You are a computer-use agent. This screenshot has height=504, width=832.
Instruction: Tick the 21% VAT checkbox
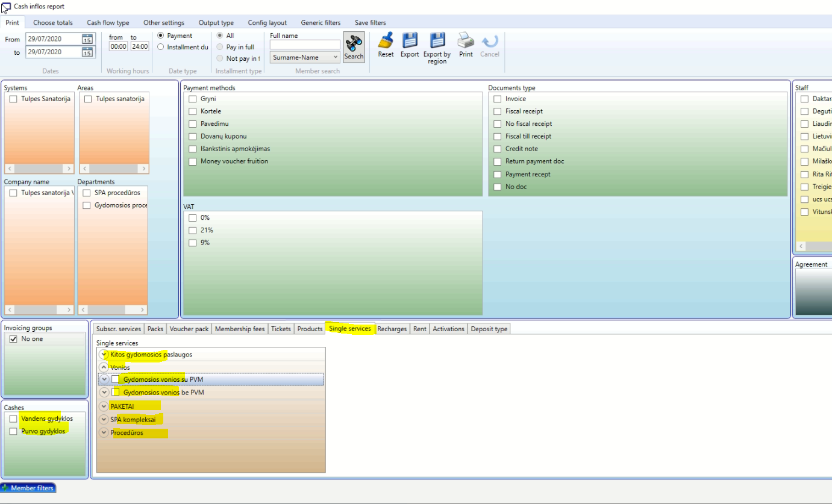click(193, 231)
